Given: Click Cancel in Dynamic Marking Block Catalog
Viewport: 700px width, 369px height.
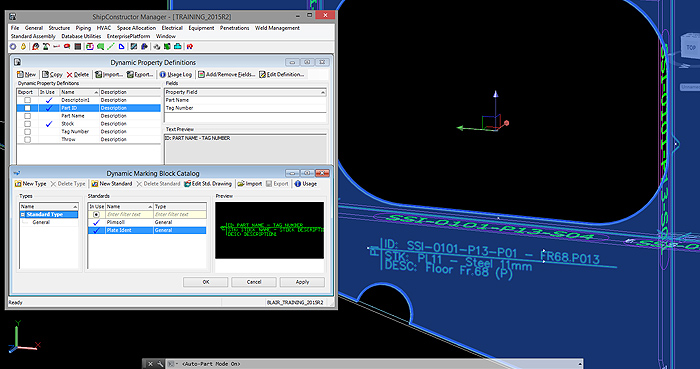Looking at the screenshot, I should click(254, 282).
